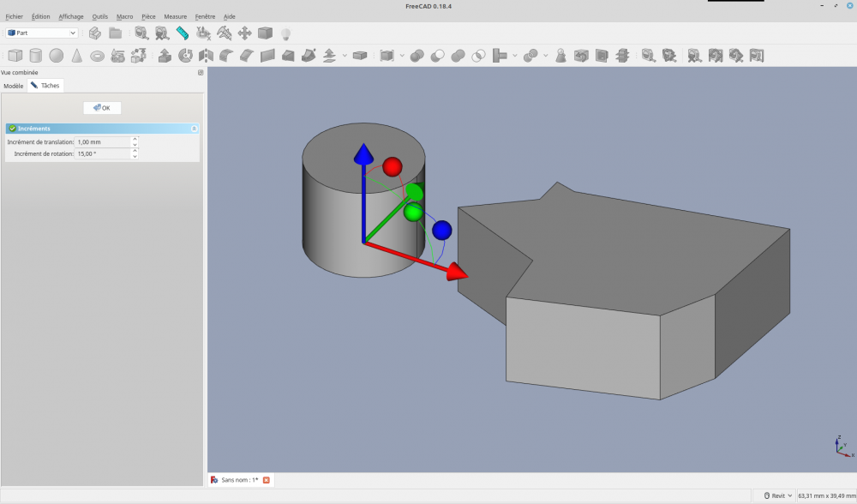Expand the split tools dropdown arrow

click(545, 55)
